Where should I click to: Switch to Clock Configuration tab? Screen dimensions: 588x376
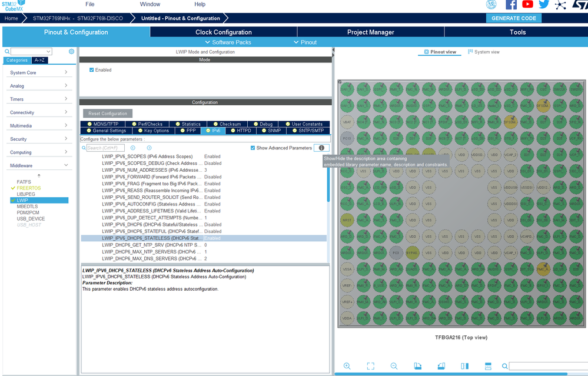coord(224,32)
